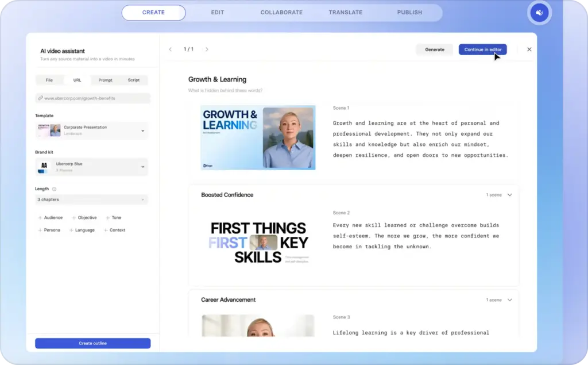The image size is (588, 365).
Task: Select the First Things First scene thumbnail
Action: coord(258,243)
